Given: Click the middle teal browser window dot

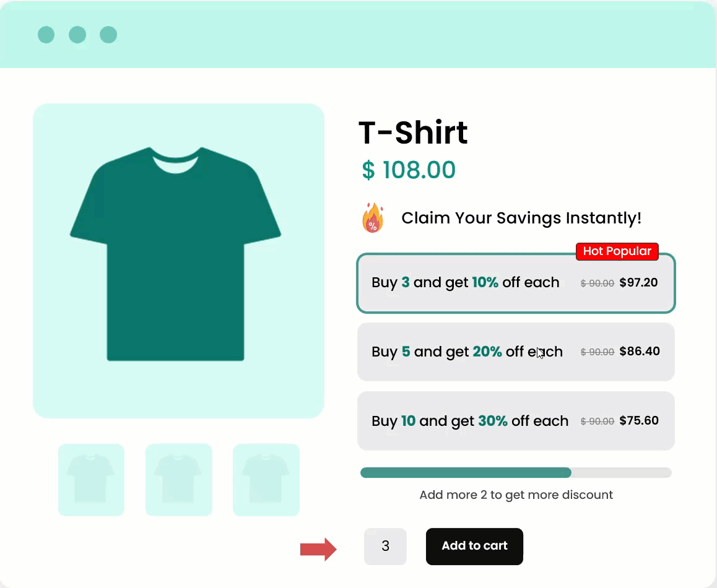Looking at the screenshot, I should [x=77, y=35].
